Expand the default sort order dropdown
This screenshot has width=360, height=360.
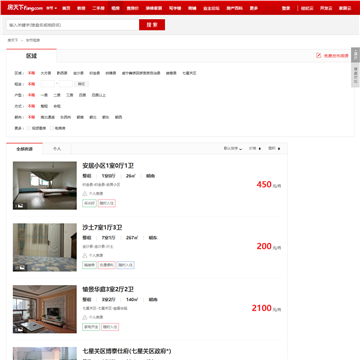(x=233, y=149)
